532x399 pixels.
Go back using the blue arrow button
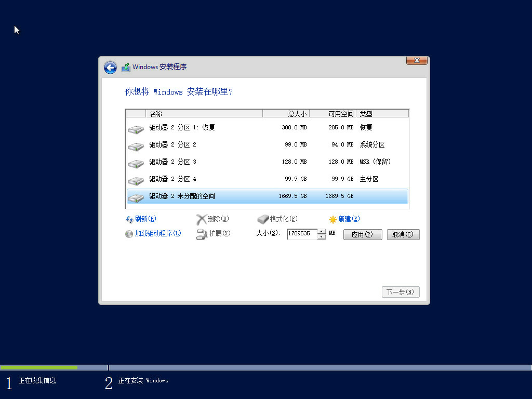pos(110,68)
